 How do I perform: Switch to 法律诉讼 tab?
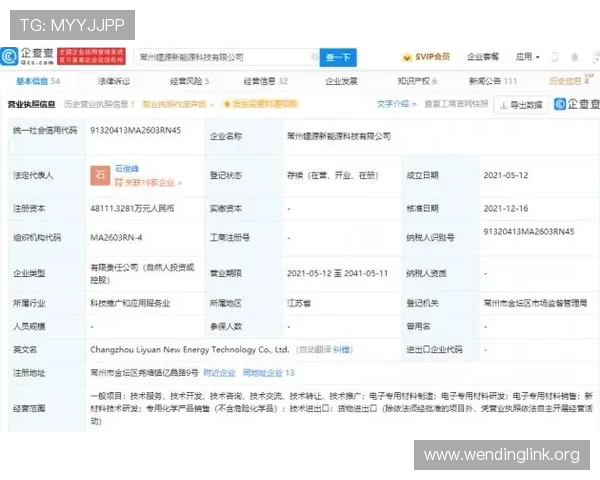(x=114, y=81)
